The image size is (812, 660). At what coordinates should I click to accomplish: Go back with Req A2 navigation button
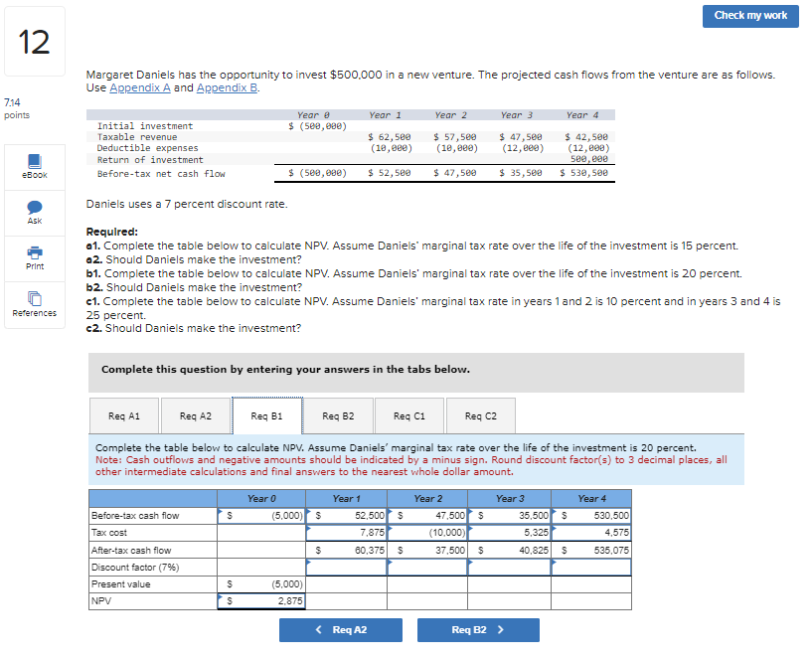(x=341, y=630)
